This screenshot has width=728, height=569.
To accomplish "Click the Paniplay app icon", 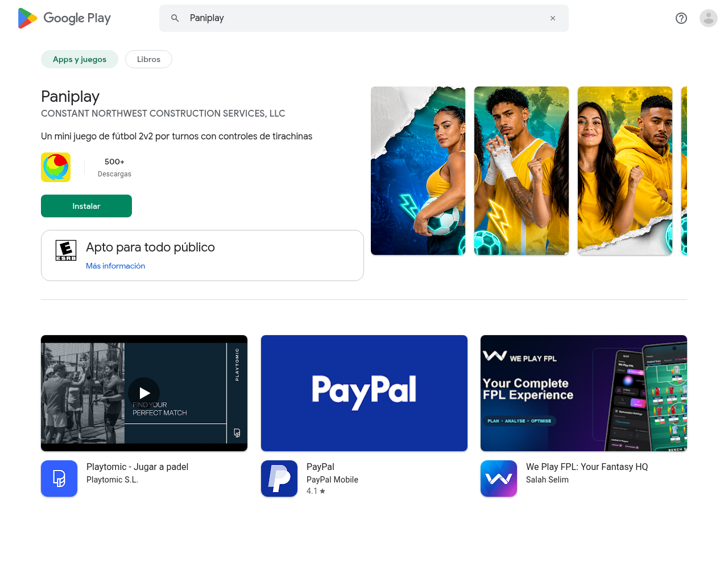I will [x=56, y=167].
